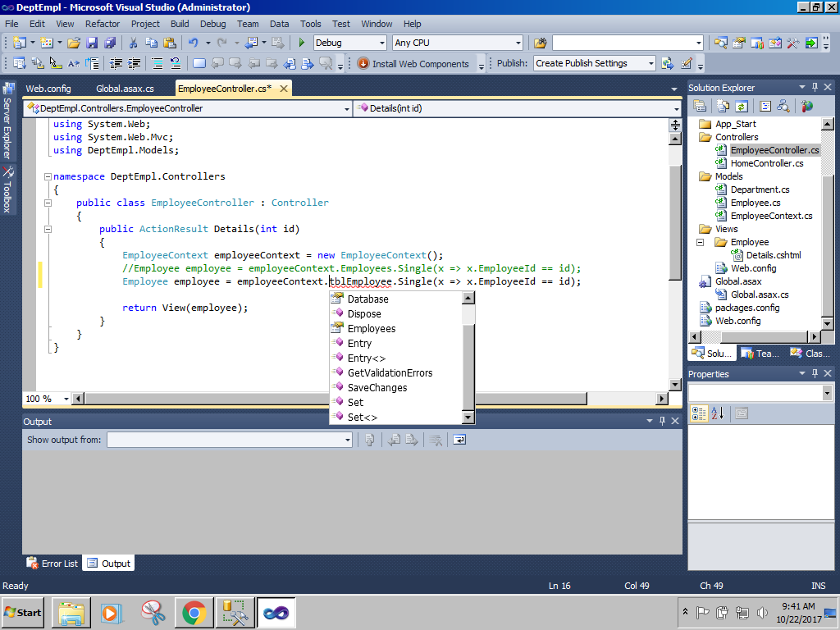Click Alphabetical sort icon in Properties
This screenshot has height=630, width=840.
717,413
